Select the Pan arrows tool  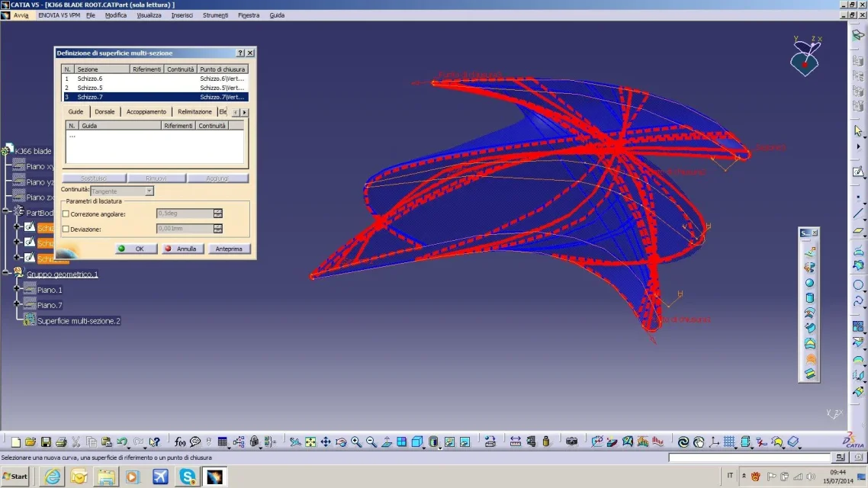326,441
